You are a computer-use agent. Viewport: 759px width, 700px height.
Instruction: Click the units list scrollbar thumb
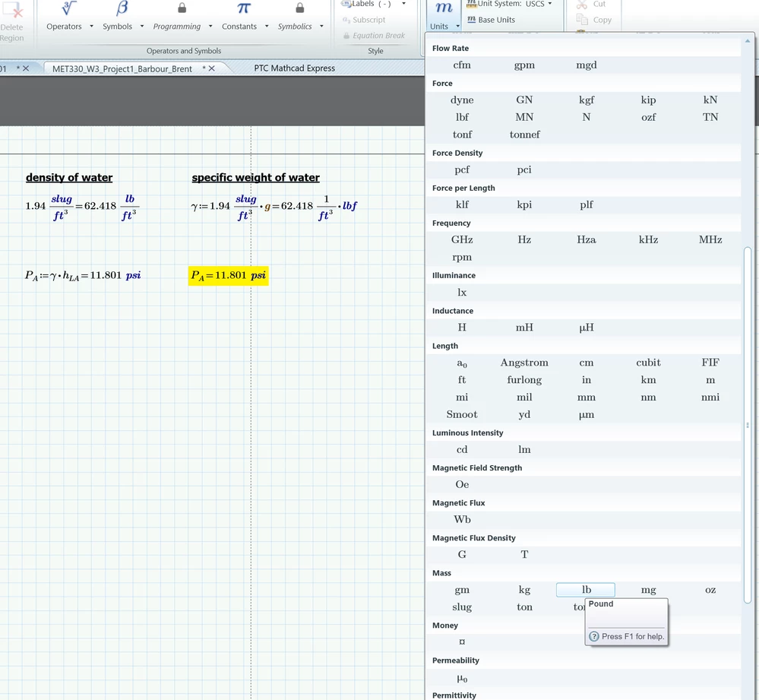tap(748, 425)
